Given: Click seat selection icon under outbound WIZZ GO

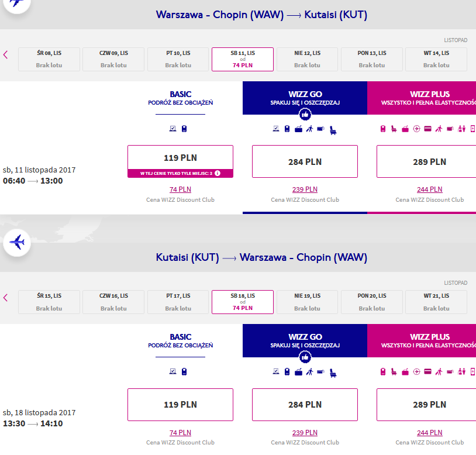Looking at the screenshot, I should [x=333, y=130].
